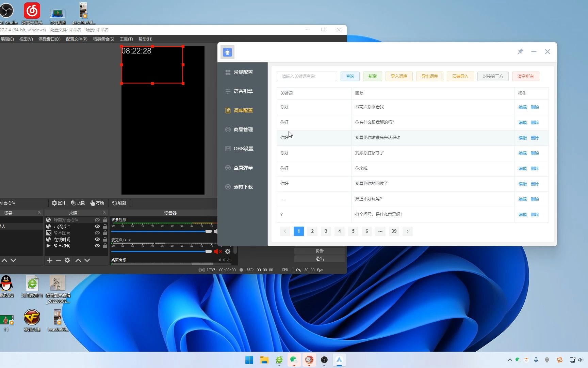Add a new source with the plus icon
588x368 pixels.
click(x=49, y=260)
